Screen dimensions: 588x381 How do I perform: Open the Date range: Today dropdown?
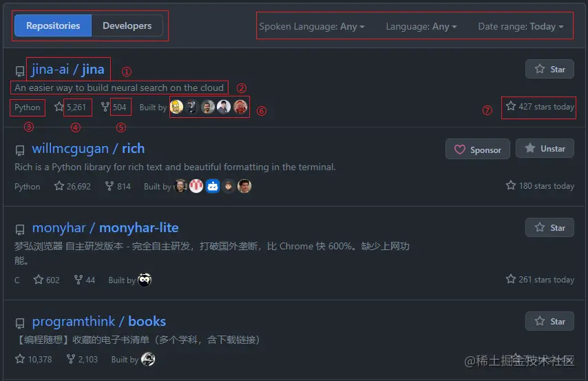[x=521, y=26]
